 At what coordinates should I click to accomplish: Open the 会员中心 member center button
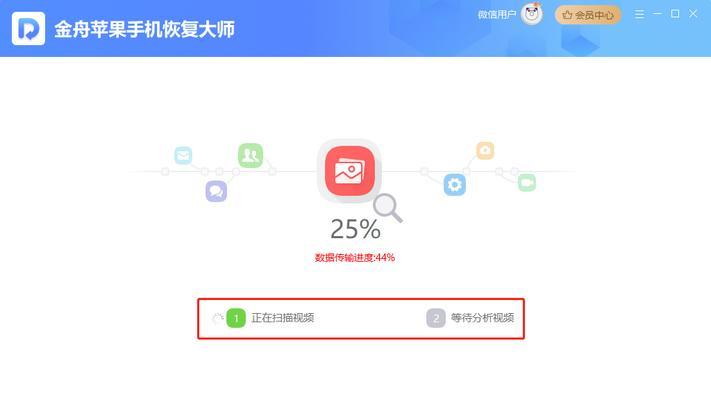588,15
